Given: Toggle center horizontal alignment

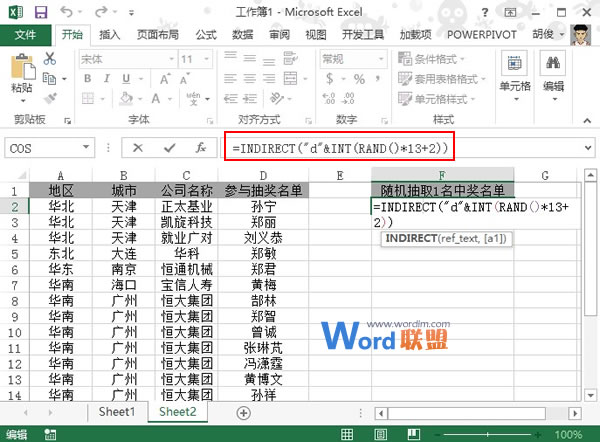Looking at the screenshot, I should 249,79.
